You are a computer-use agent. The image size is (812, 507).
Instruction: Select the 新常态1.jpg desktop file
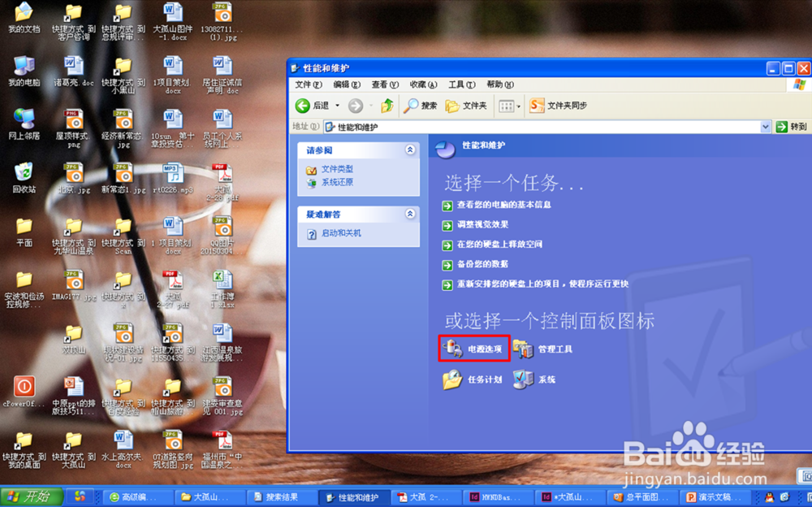pos(123,178)
